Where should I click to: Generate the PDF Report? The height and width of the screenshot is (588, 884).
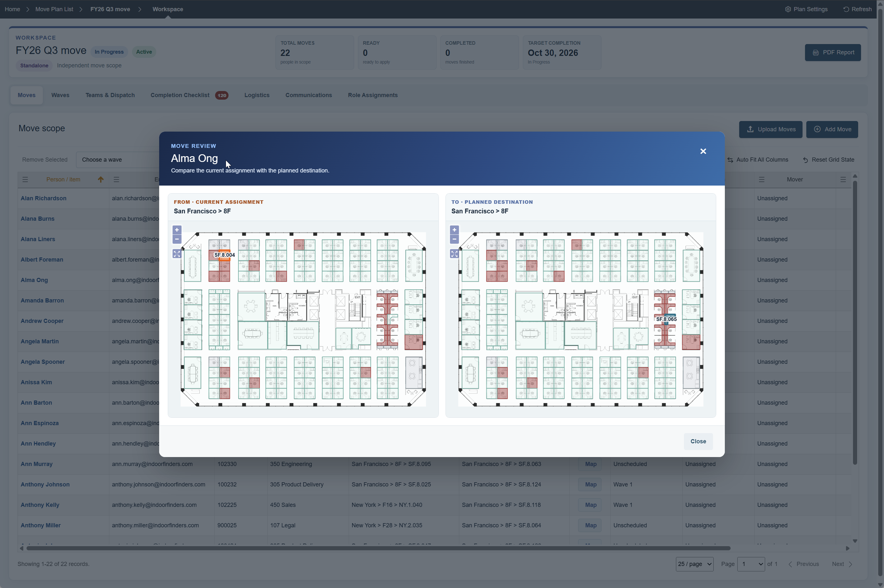click(833, 52)
